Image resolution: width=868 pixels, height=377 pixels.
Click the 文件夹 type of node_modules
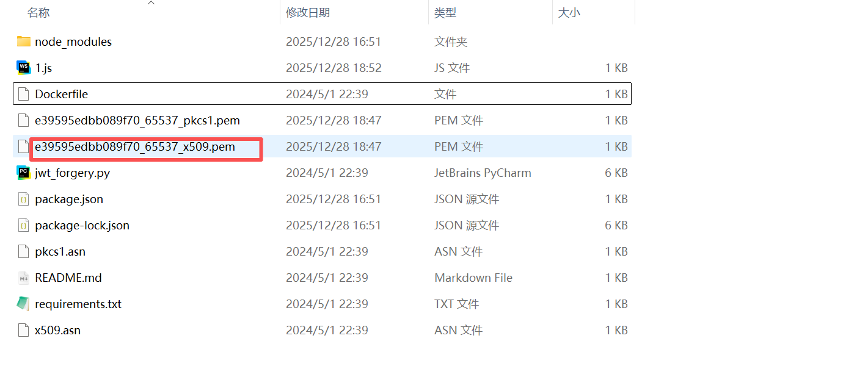click(451, 42)
